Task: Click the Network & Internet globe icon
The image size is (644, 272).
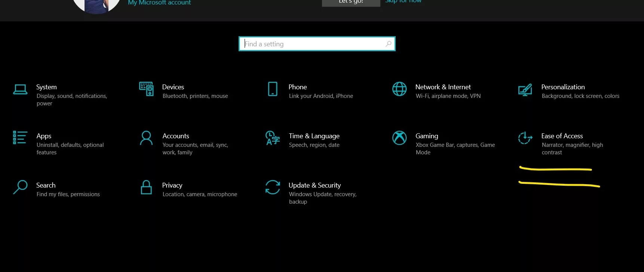Action: 399,89
